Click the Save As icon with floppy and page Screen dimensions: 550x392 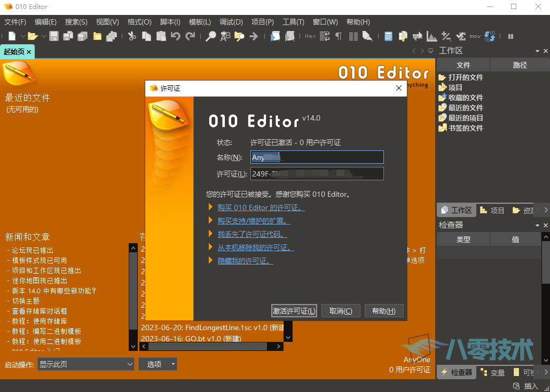(x=68, y=36)
